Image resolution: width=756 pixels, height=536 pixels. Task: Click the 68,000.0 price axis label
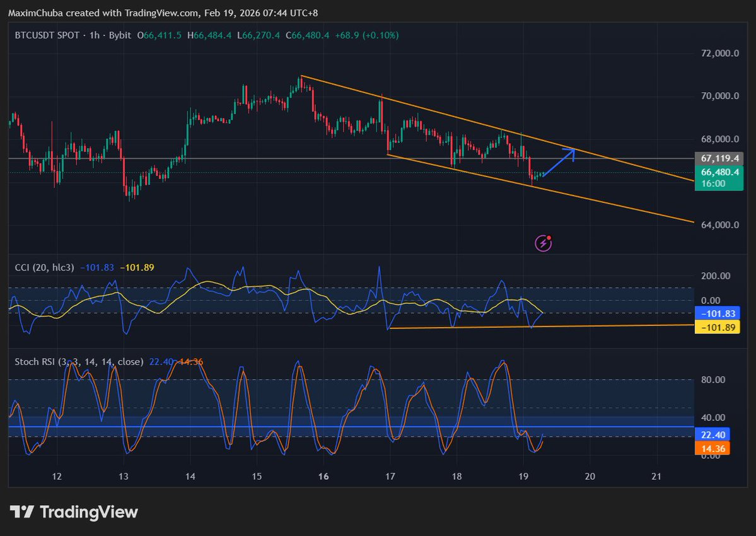pyautogui.click(x=720, y=139)
